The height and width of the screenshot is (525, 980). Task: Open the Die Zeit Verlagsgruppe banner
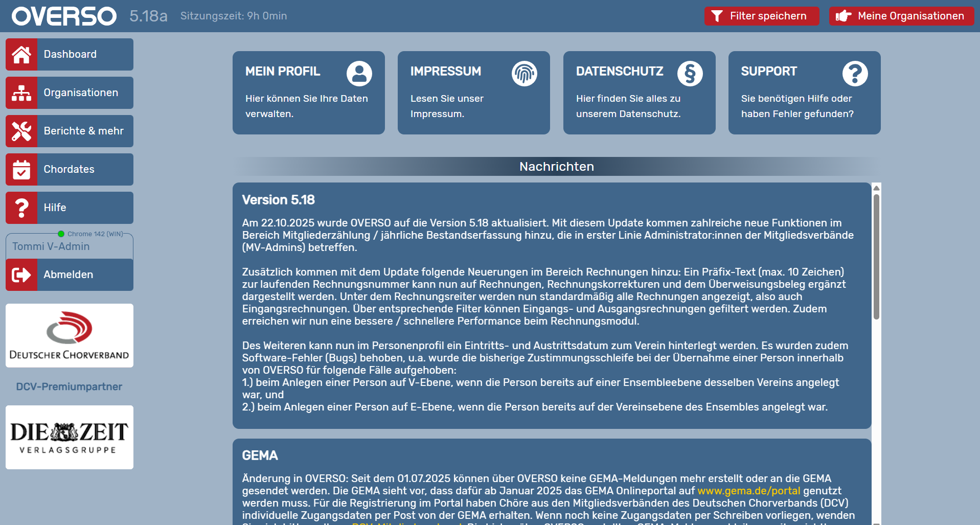click(x=70, y=438)
